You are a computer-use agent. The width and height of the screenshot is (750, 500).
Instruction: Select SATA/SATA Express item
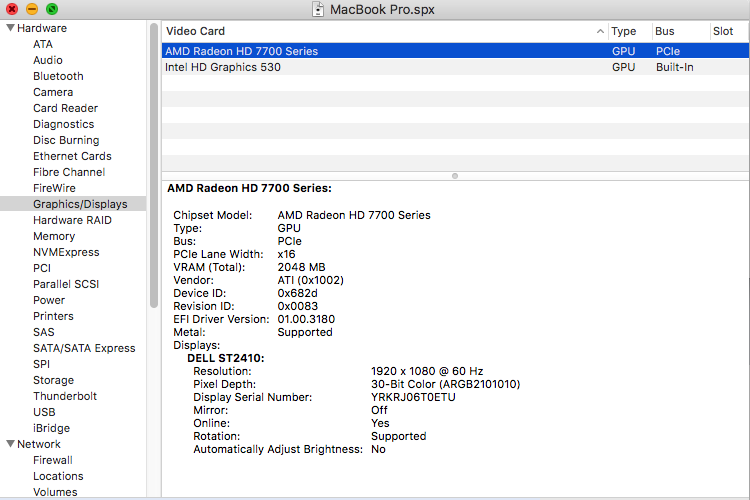pyautogui.click(x=84, y=348)
